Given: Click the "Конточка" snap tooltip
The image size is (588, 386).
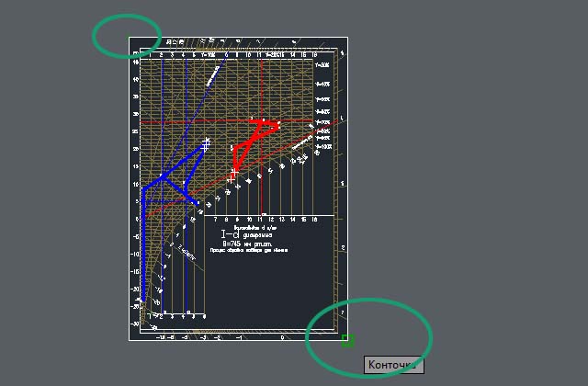Looking at the screenshot, I should [x=394, y=366].
